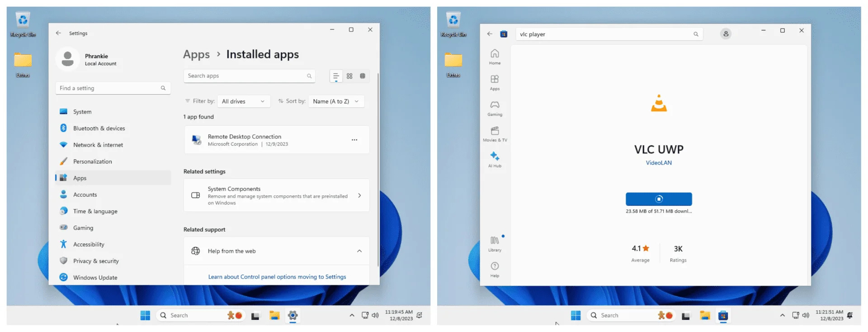The height and width of the screenshot is (332, 868).
Task: Go to Home in Microsoft Store sidebar
Action: (x=495, y=57)
